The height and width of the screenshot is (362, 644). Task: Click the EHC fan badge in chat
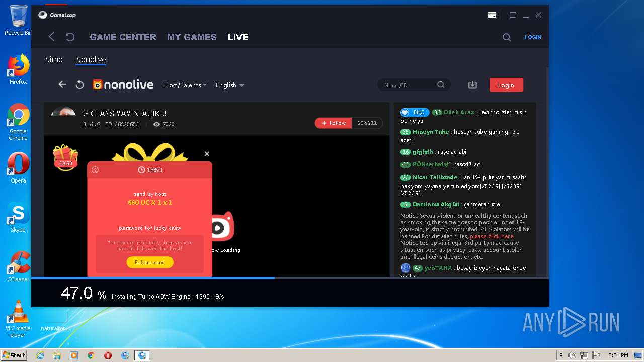tap(415, 112)
